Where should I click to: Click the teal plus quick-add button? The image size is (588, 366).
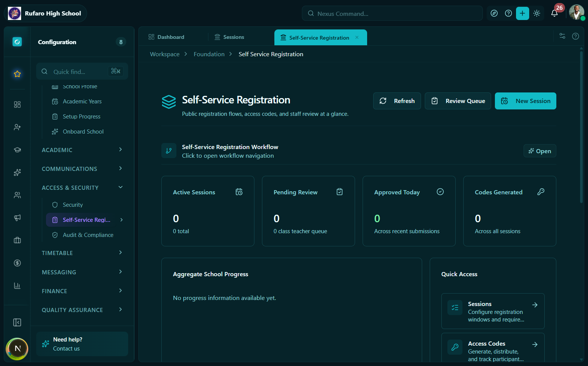pos(522,13)
